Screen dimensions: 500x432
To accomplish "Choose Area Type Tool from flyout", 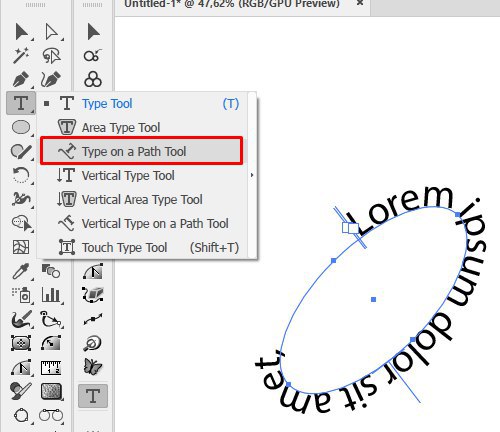I will [143, 127].
